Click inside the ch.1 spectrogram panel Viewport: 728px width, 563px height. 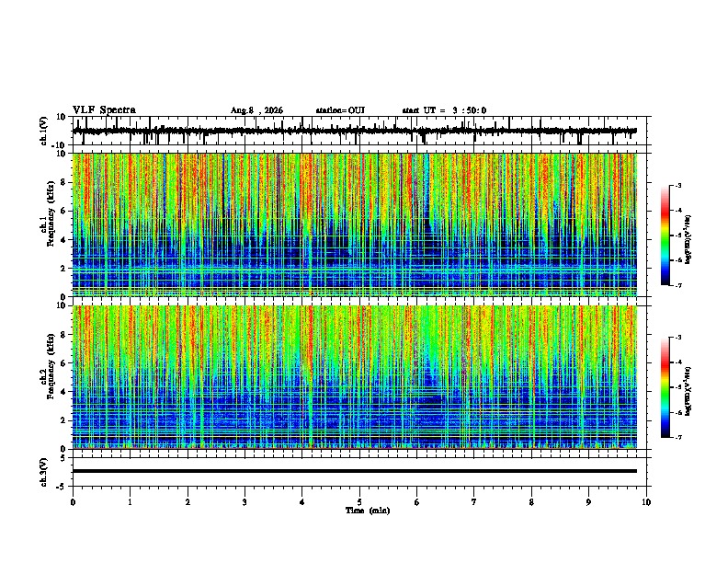tap(355, 224)
